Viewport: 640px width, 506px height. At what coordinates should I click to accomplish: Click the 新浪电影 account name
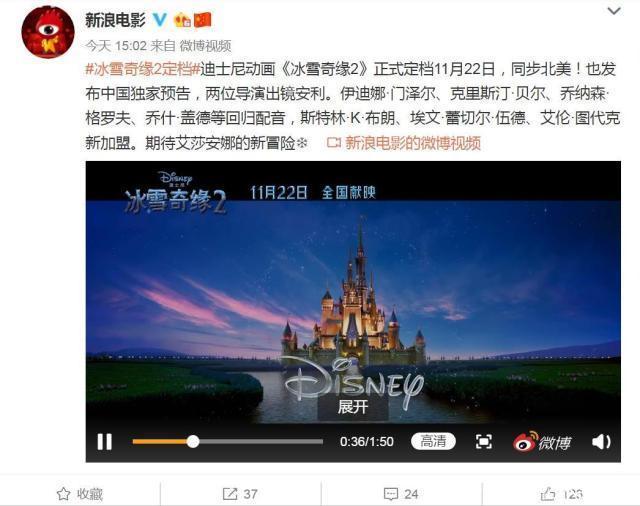116,20
